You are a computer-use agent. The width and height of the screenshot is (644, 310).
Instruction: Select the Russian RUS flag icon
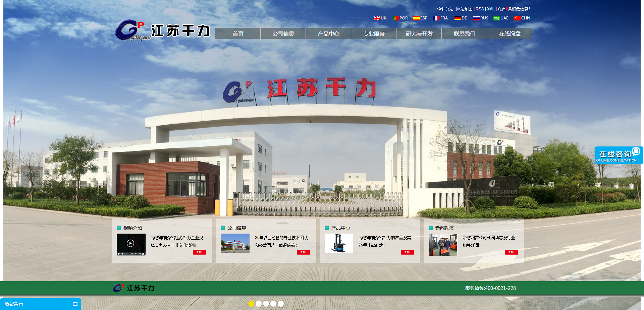[x=476, y=18]
